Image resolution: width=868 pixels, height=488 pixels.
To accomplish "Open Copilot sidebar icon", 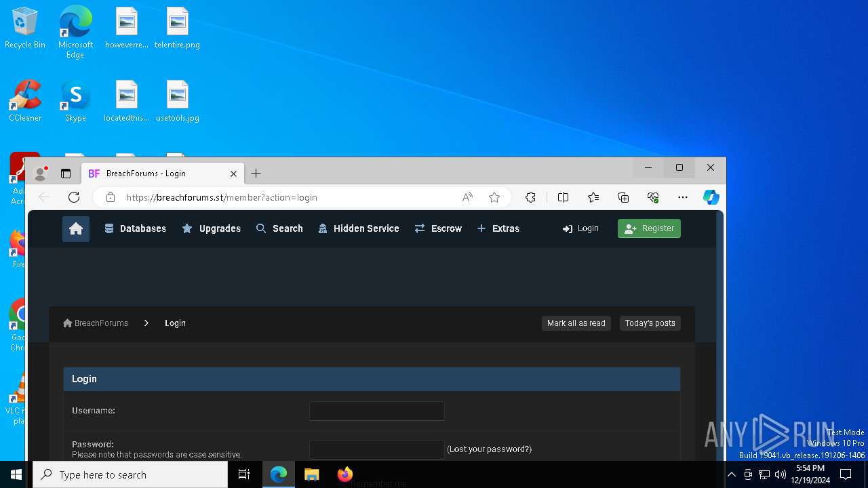I will [711, 197].
